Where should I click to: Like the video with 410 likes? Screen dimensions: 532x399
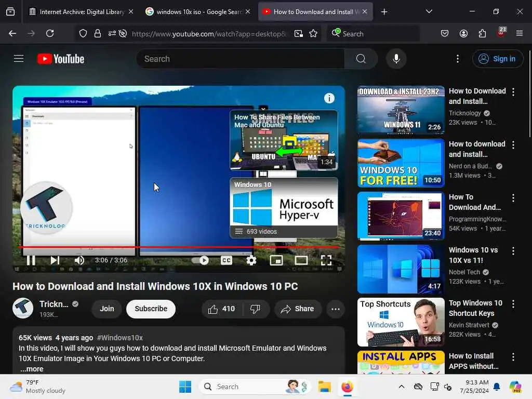pos(222,309)
